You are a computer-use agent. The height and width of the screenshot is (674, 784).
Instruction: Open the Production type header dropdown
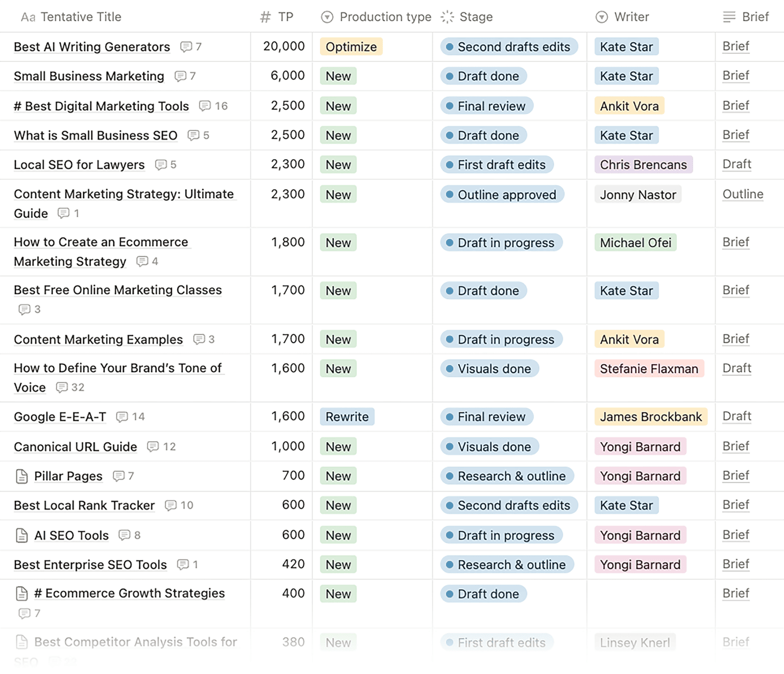click(x=326, y=16)
